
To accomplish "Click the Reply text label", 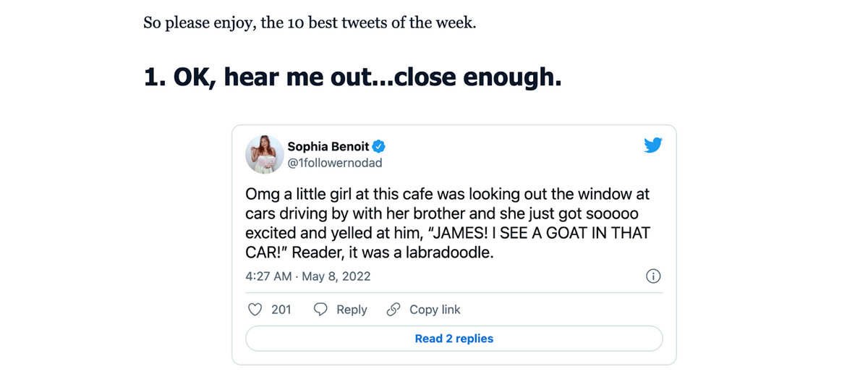I will point(352,310).
